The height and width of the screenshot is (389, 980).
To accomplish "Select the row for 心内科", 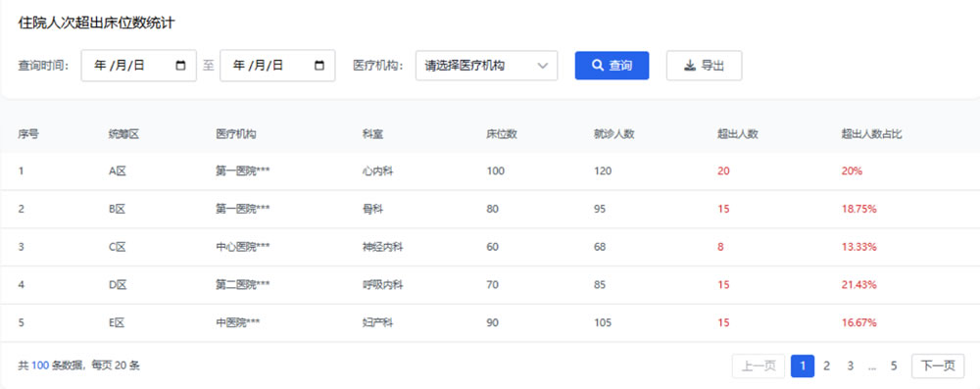I will pos(490,170).
